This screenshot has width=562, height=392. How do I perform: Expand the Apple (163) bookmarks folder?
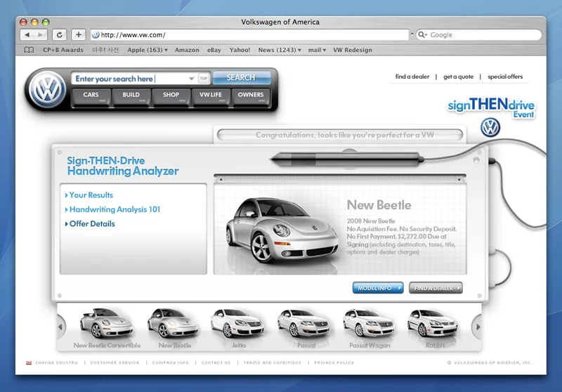(x=148, y=50)
